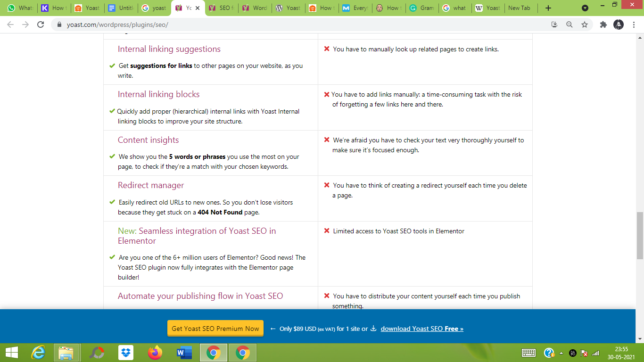Image resolution: width=644 pixels, height=362 pixels.
Task: Switch to the 'Every' tab
Action: (355, 8)
